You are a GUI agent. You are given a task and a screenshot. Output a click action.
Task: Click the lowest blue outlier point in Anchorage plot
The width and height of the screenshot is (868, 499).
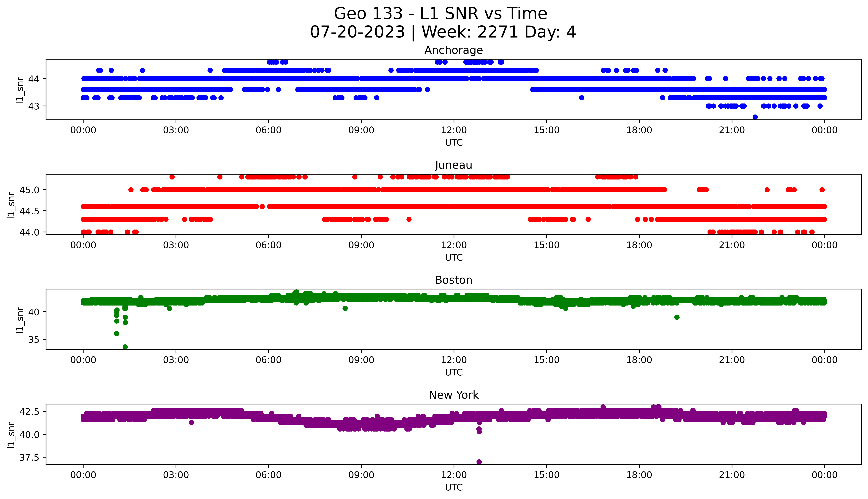point(755,117)
